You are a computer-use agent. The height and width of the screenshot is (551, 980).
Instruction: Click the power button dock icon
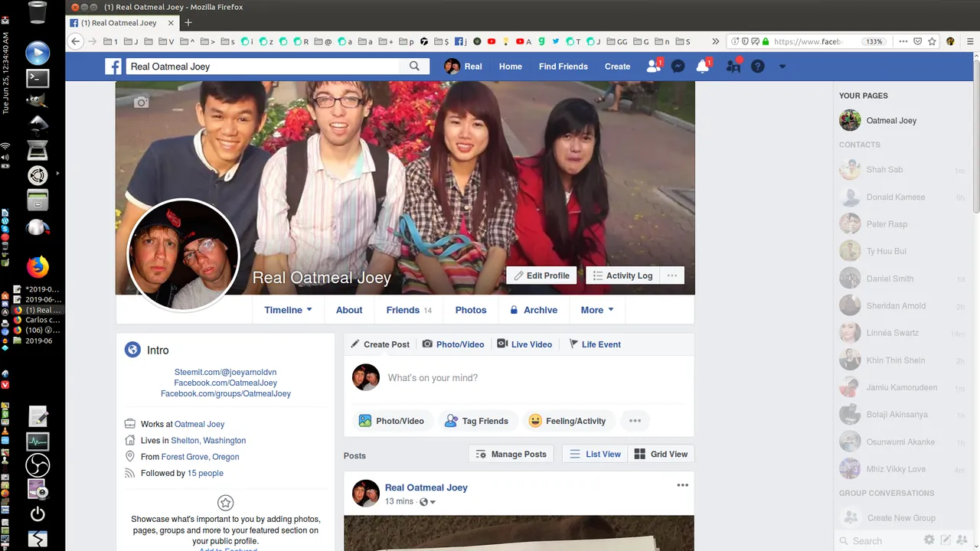click(38, 514)
